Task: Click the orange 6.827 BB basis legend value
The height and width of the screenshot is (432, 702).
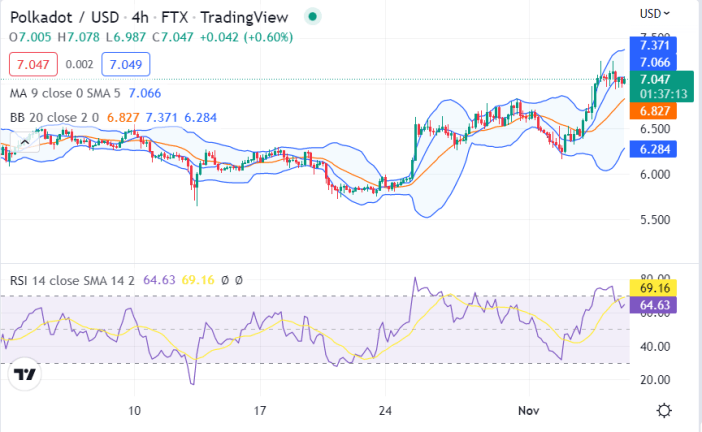Action: [123, 118]
